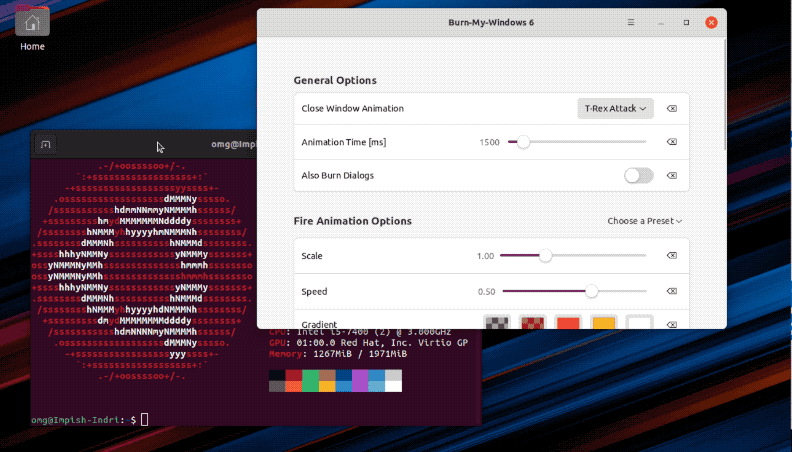
Task: Reset Close Window Animation to default
Action: coord(672,108)
